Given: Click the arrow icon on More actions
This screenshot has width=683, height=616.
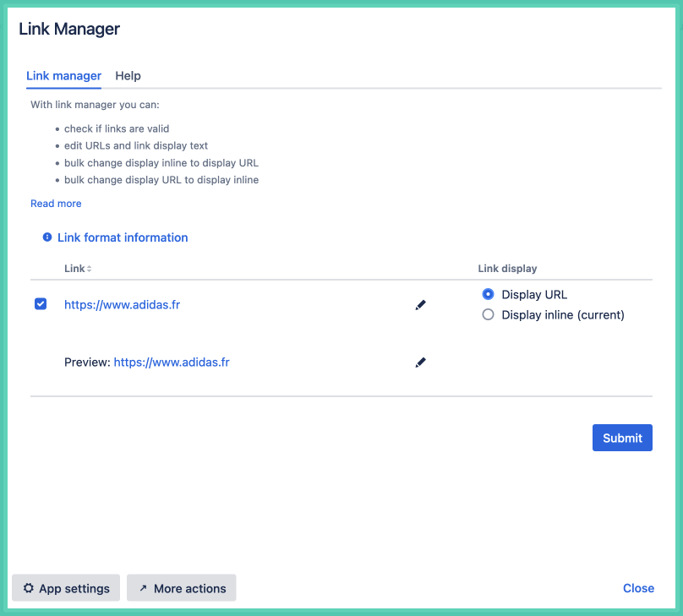Looking at the screenshot, I should point(143,588).
